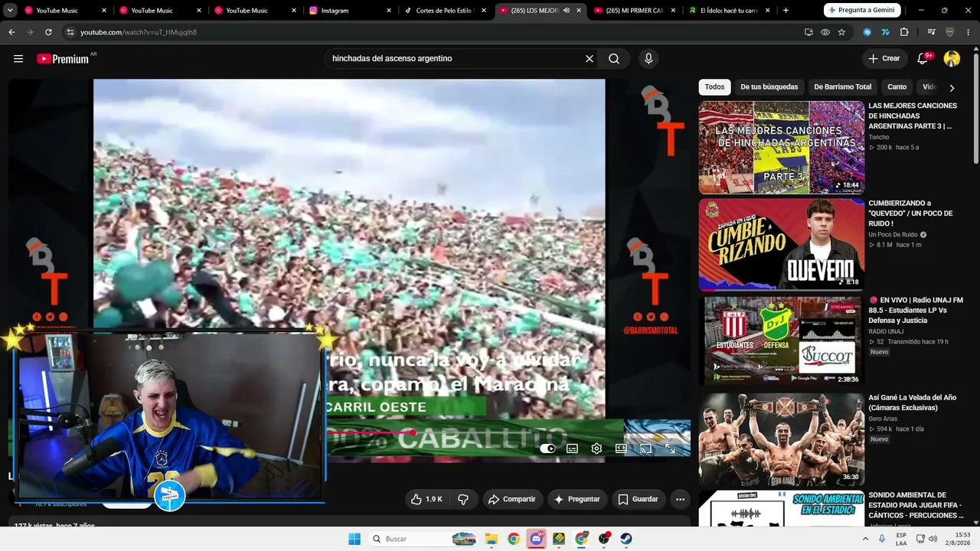Open the account avatar menu

tap(952, 59)
